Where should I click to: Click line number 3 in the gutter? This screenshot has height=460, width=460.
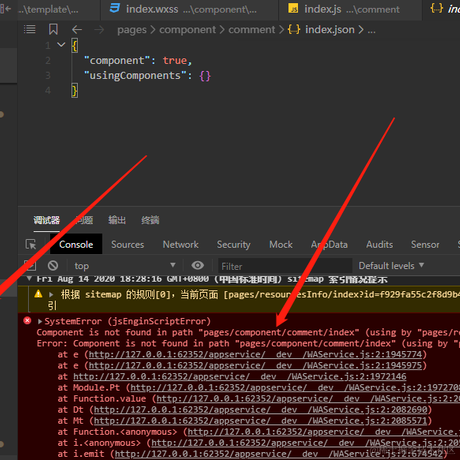[48, 76]
